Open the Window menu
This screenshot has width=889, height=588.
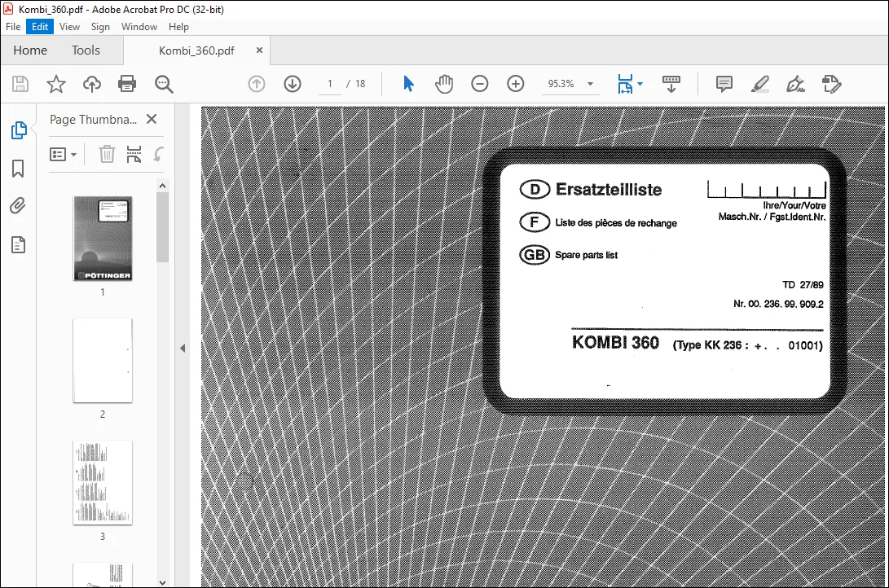(139, 27)
